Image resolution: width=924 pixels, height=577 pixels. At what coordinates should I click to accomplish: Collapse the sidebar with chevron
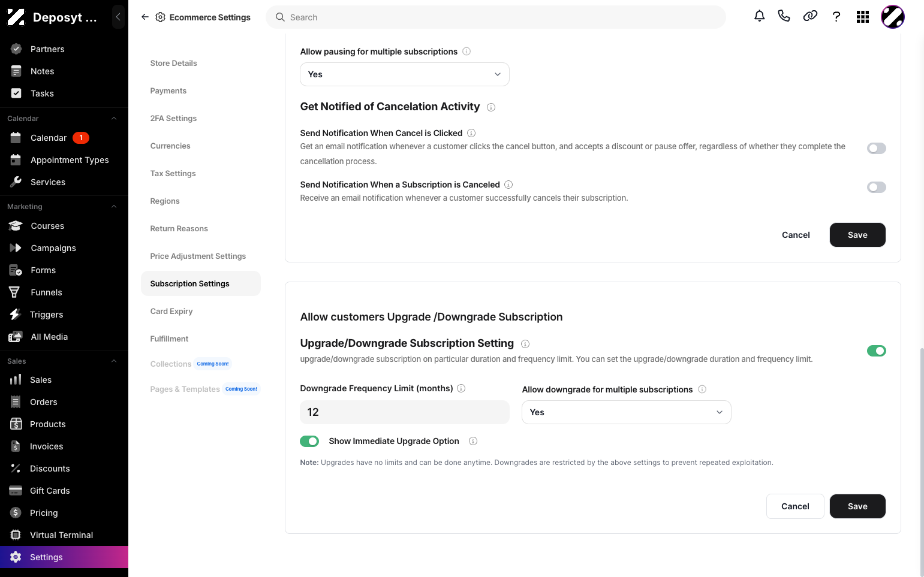(118, 17)
